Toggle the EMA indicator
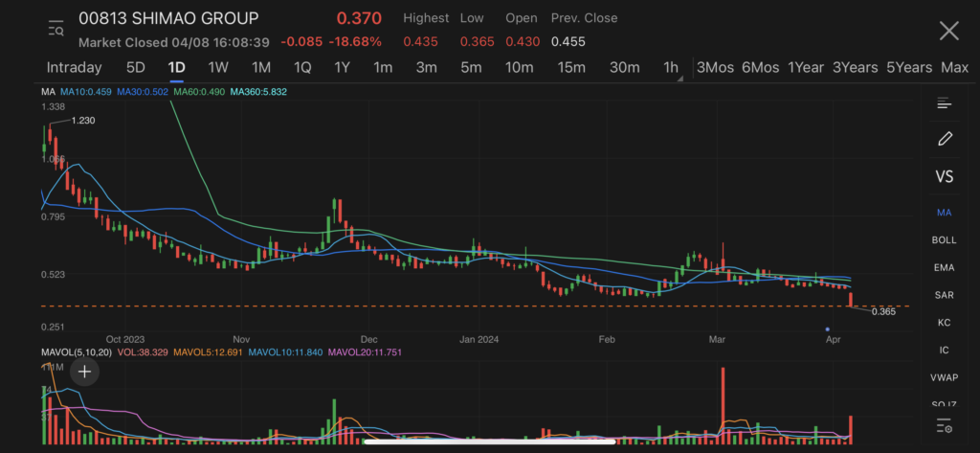980x453 pixels. [944, 268]
